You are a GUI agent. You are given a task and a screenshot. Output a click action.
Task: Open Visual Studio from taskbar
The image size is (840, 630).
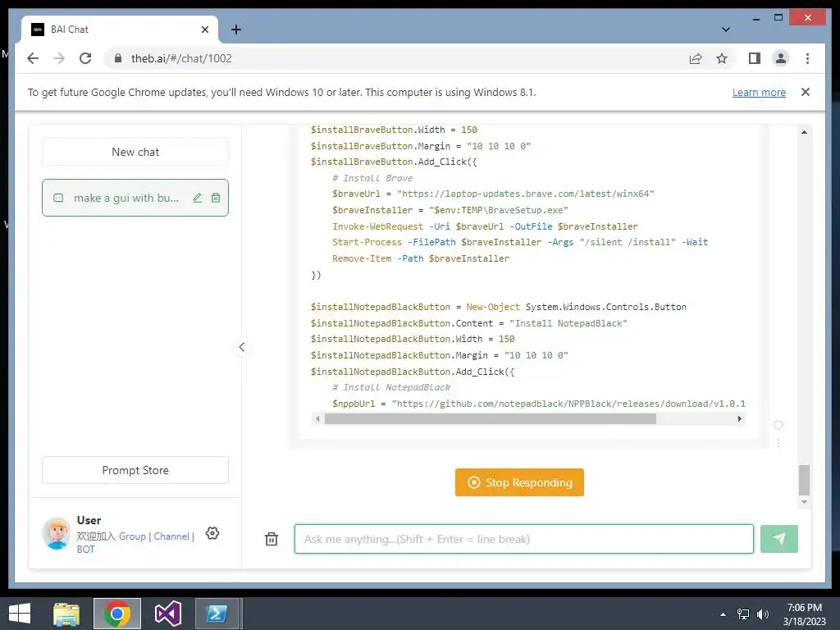click(167, 614)
